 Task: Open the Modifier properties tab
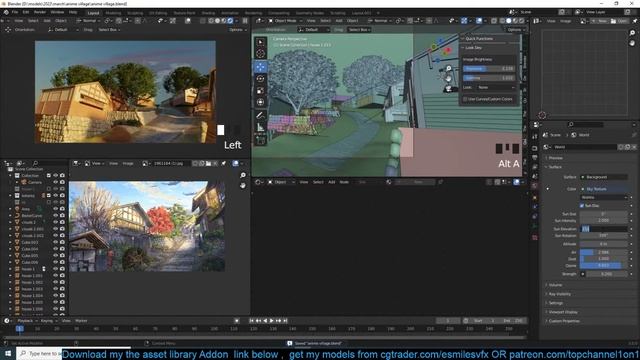[535, 207]
